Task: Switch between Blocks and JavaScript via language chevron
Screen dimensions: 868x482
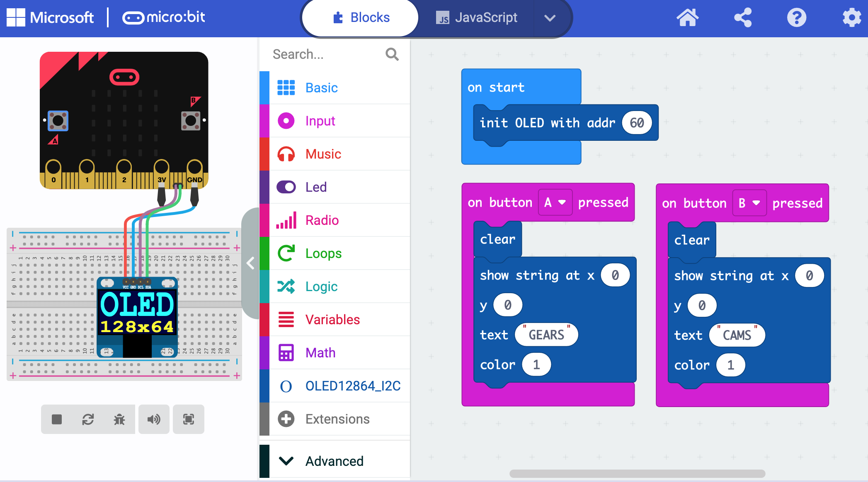Action: click(x=550, y=18)
